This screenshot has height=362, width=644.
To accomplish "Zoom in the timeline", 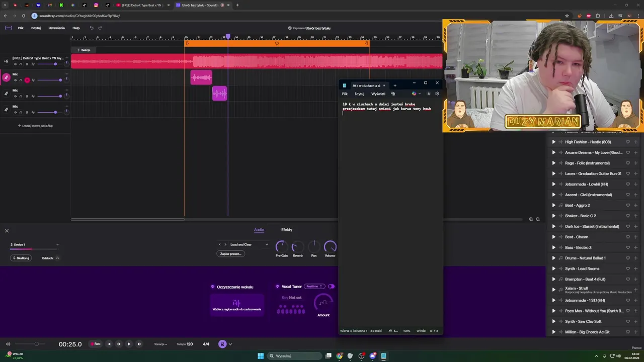I will coord(531,219).
